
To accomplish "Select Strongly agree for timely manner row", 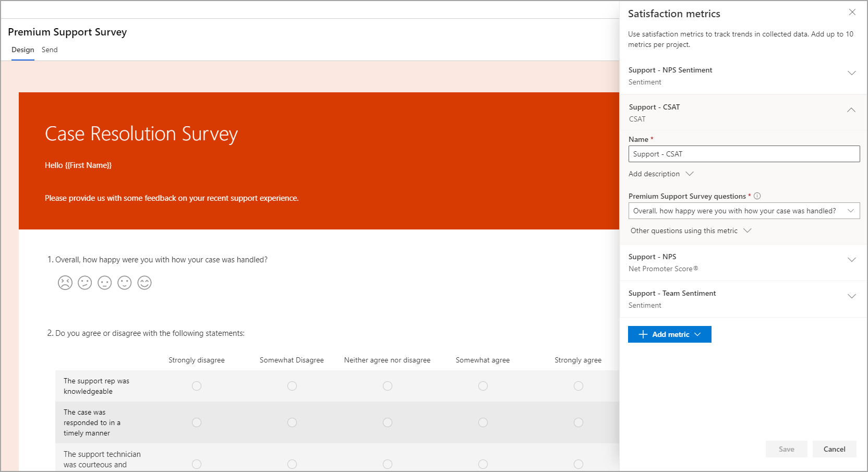I will pos(578,422).
